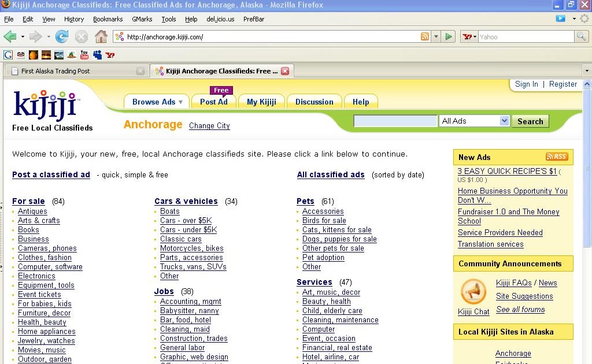Image resolution: width=592 pixels, height=364 pixels.
Task: Click the Sign In link
Action: click(526, 84)
